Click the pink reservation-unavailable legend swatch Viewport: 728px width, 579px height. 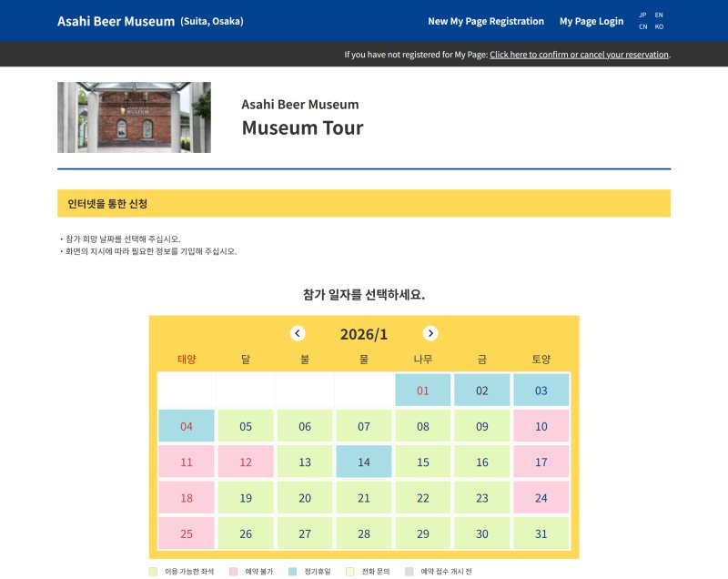234,571
